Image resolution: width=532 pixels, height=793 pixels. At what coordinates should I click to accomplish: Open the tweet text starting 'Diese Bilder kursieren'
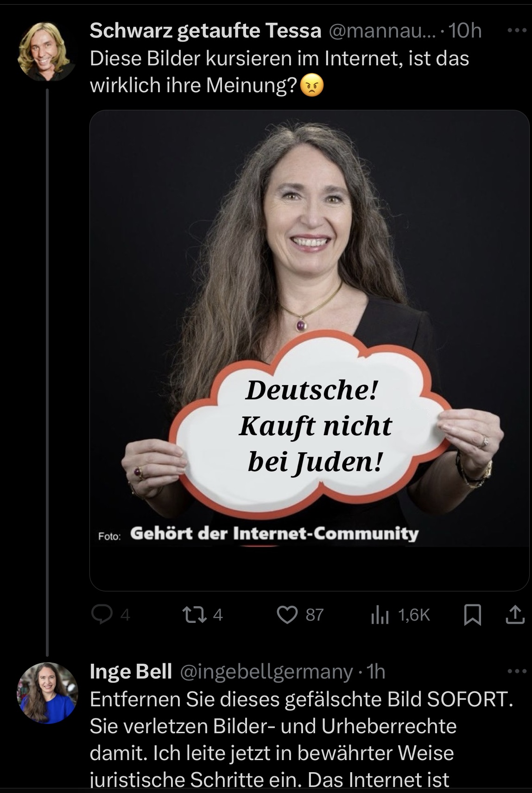(279, 72)
